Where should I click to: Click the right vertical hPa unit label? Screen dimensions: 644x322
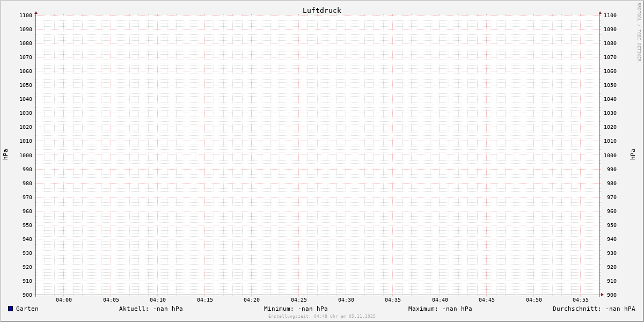[x=633, y=155]
